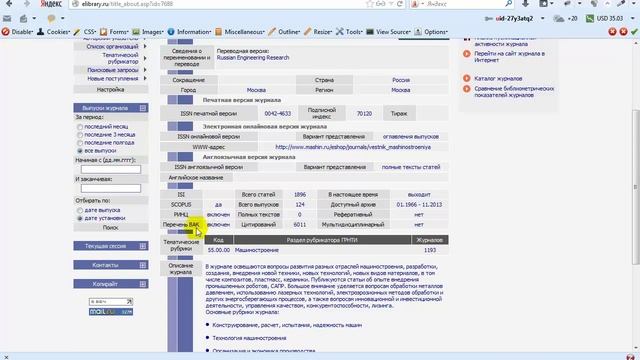Collapse the Выпуски журнала panel
Image resolution: width=640 pixels, height=360 pixels.
point(143,108)
